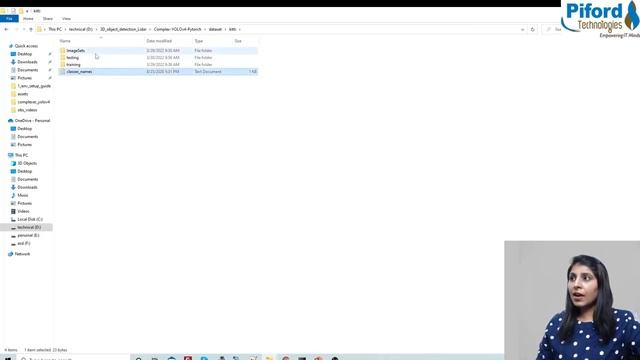
Task: Open Local Disk (C:) drive
Action: (x=30, y=220)
